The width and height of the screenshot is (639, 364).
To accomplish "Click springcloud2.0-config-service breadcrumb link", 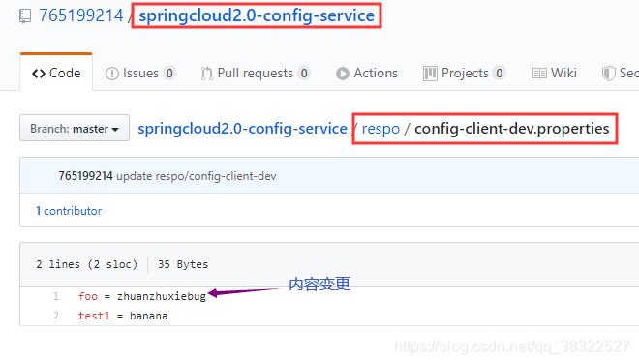I will [242, 129].
